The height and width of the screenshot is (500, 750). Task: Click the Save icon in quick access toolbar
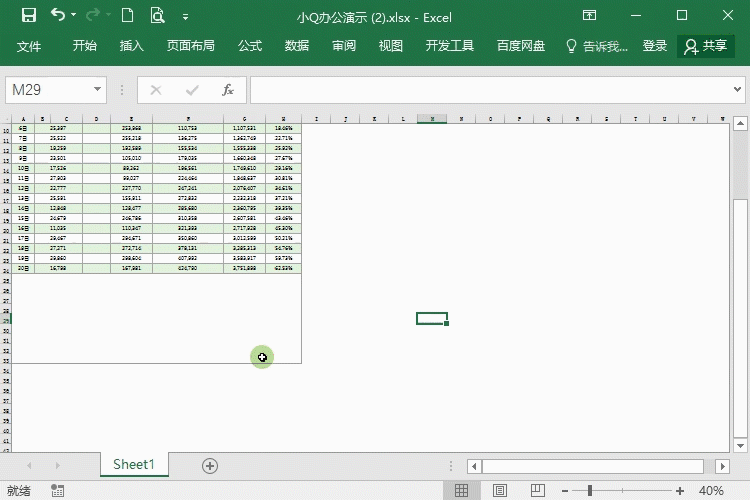click(x=28, y=16)
